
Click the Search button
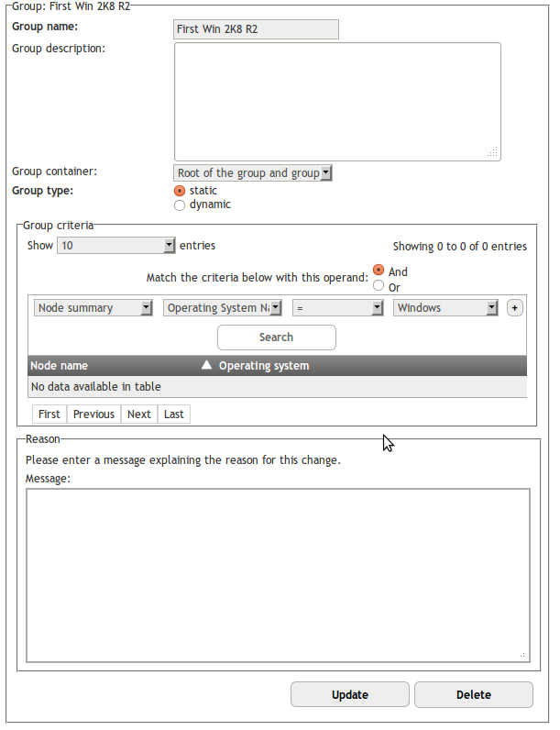point(277,337)
